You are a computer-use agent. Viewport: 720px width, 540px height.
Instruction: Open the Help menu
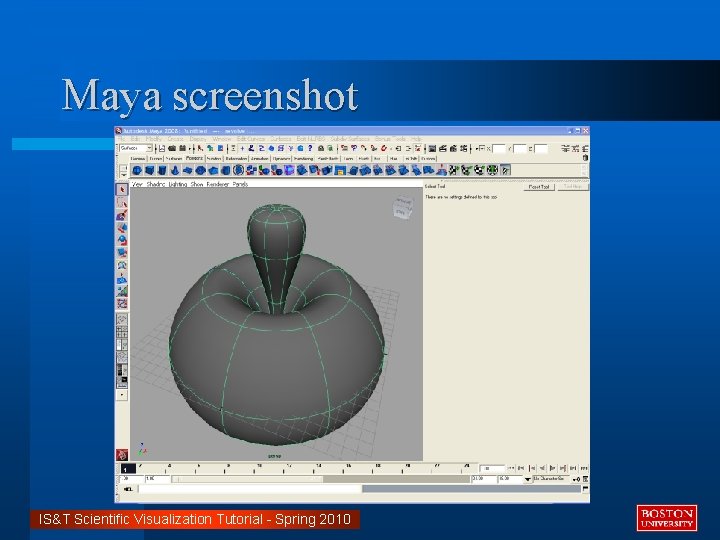coord(416,139)
